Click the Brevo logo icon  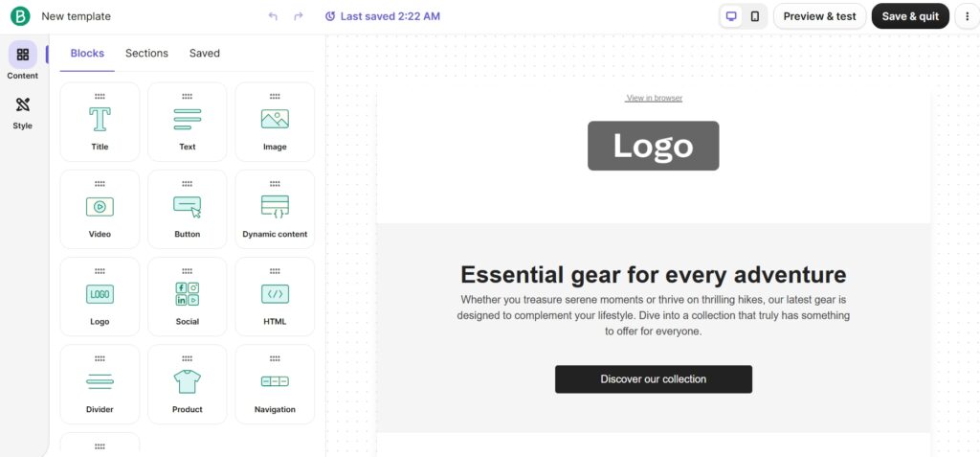pyautogui.click(x=20, y=16)
